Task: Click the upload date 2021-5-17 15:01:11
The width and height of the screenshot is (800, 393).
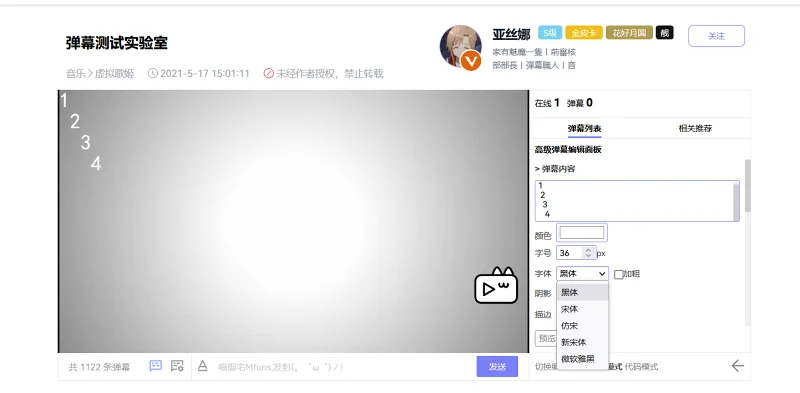Action: [x=205, y=73]
